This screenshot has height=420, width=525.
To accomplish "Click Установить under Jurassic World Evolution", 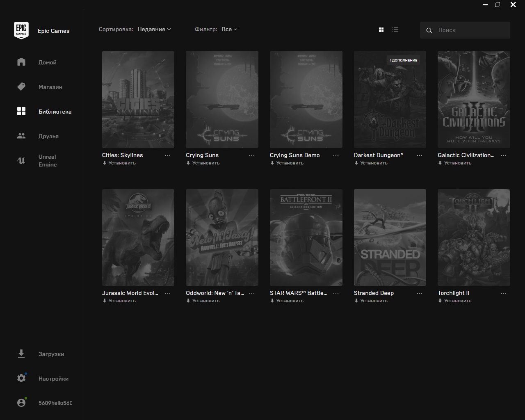I will pyautogui.click(x=119, y=301).
